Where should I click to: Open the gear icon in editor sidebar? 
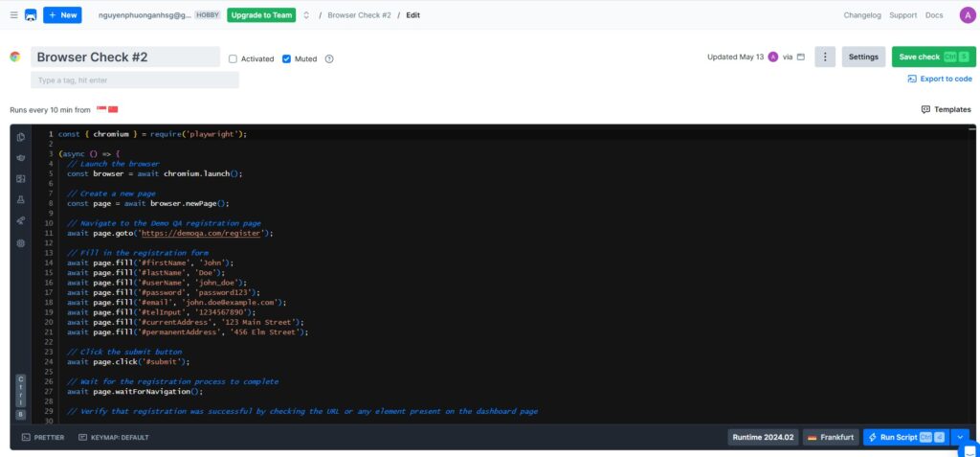20,243
